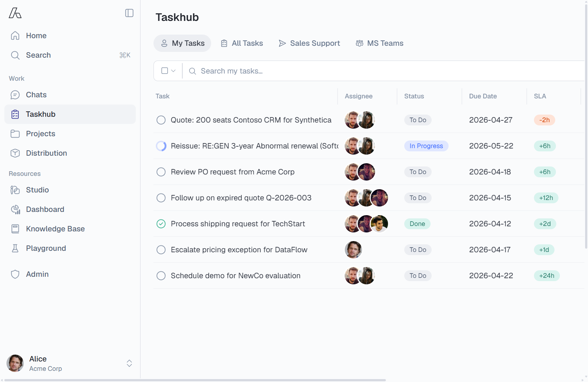Collapse the sidebar with the panel icon
The width and height of the screenshot is (588, 382).
tap(129, 13)
